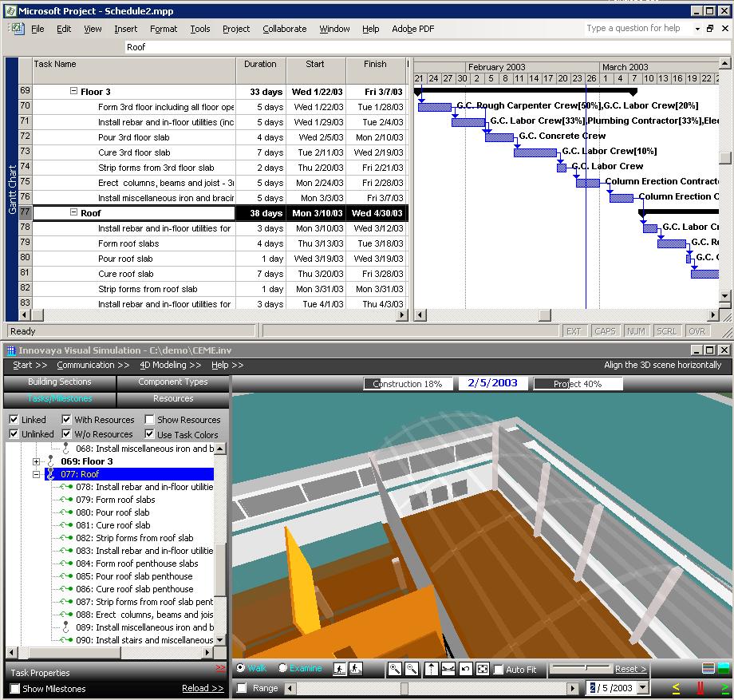Enable Show Resources checkbox

click(x=149, y=420)
